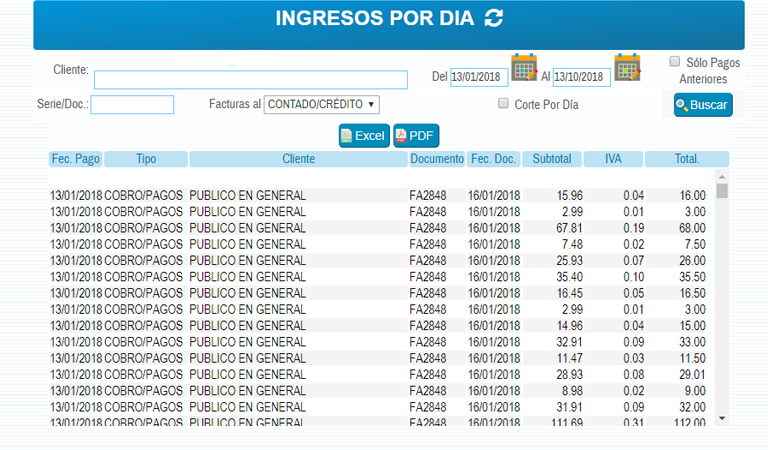Click the table scrollbar down arrow
The width and height of the screenshot is (768, 450).
[722, 418]
